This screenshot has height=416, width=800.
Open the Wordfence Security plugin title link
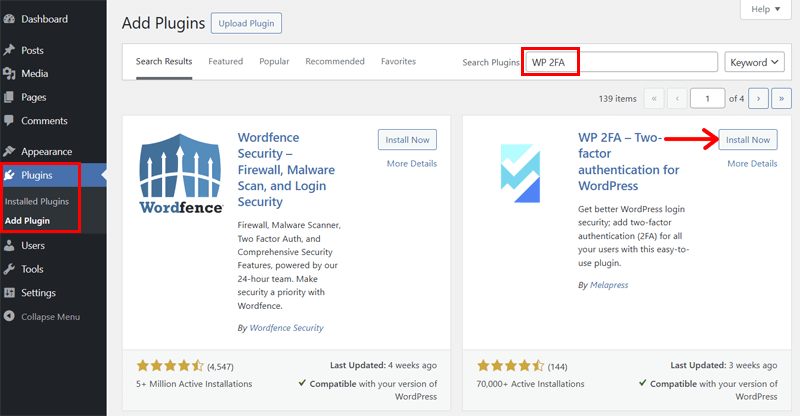[286, 169]
